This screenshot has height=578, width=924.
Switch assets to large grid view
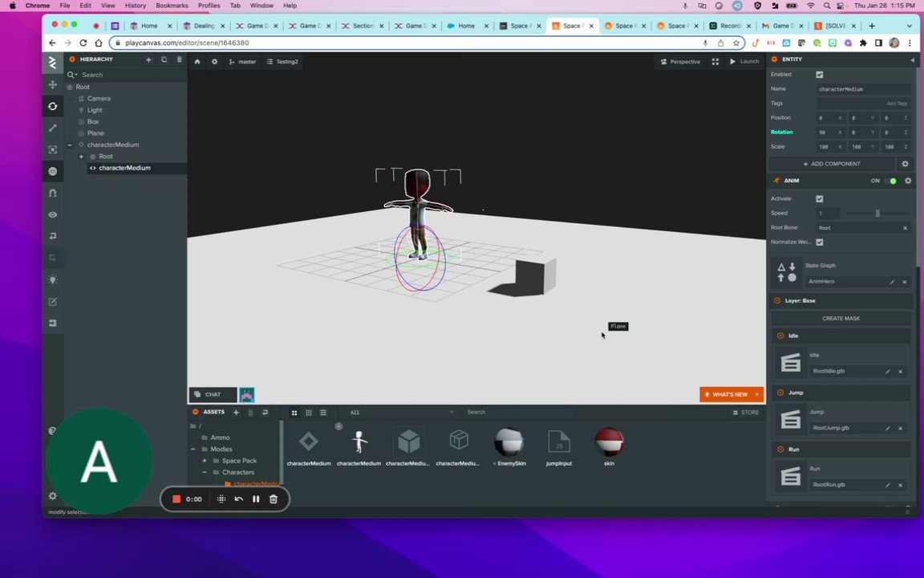click(x=294, y=413)
